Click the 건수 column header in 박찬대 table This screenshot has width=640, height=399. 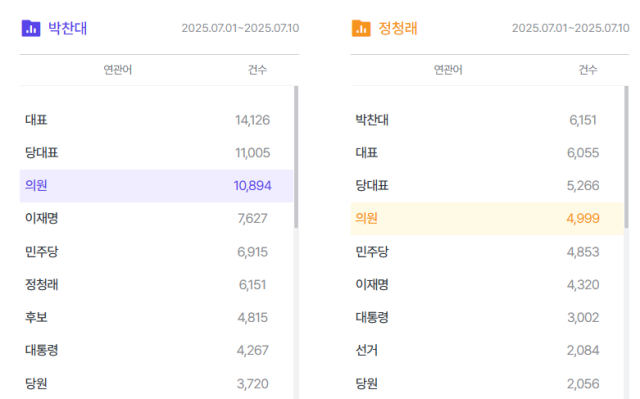coord(257,70)
